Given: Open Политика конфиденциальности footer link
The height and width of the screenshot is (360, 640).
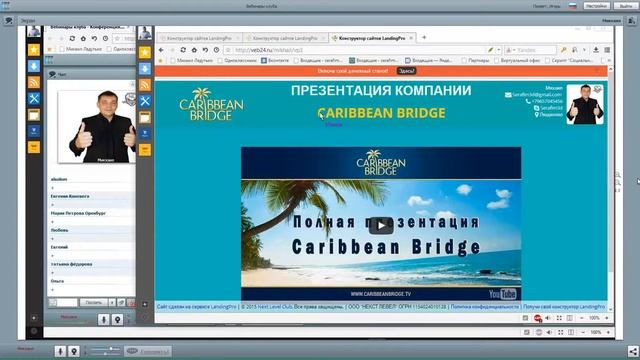Looking at the screenshot, I should point(485,307).
